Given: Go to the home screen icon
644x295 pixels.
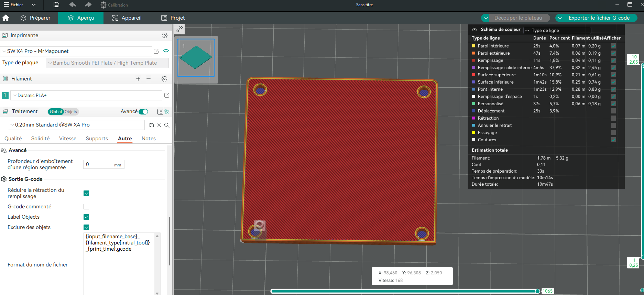Looking at the screenshot, I should pos(6,18).
